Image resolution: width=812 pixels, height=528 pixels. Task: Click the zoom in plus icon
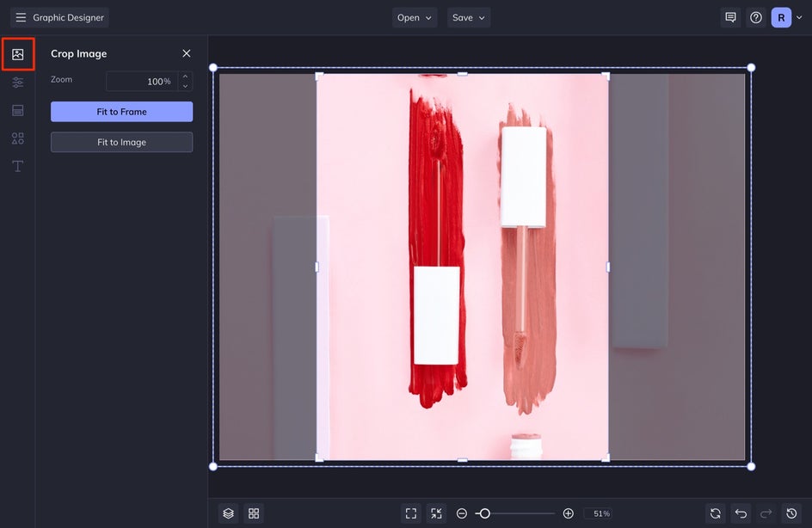click(x=568, y=513)
